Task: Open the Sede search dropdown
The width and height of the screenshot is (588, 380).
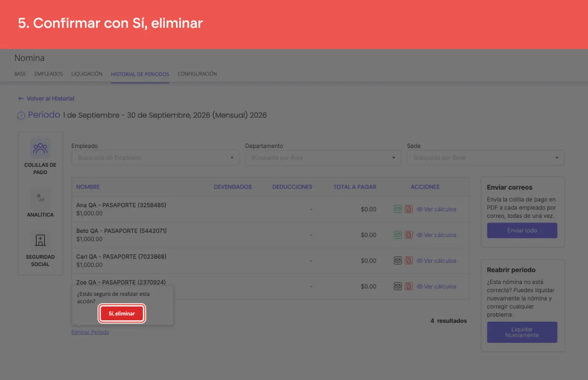Action: (486, 158)
